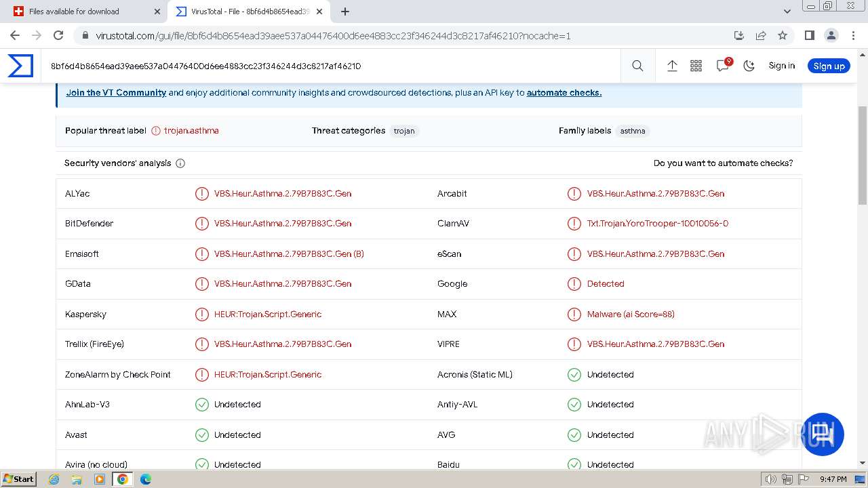Click the Sign up button

pos(829,66)
